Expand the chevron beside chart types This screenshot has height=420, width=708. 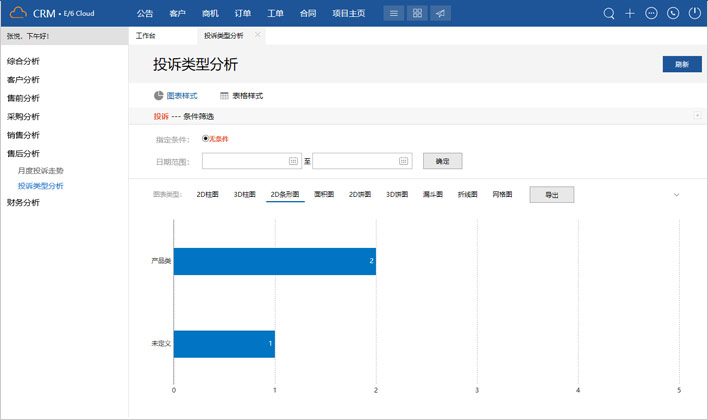click(x=676, y=195)
